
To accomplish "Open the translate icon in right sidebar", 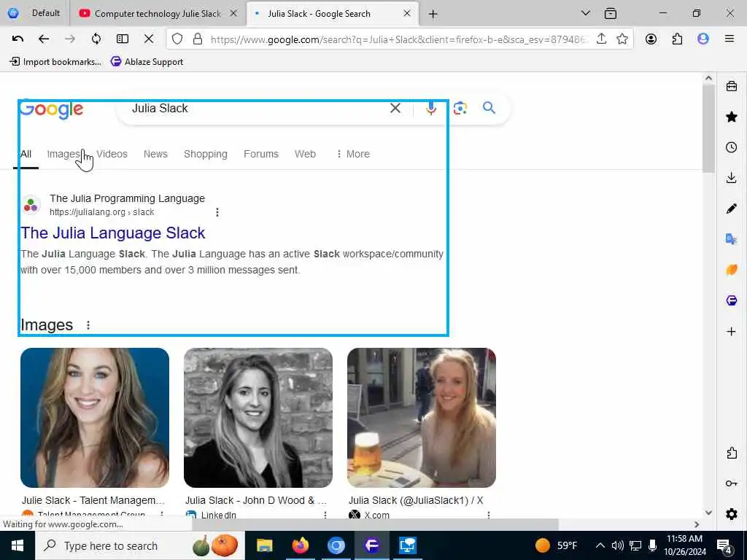I will click(x=732, y=238).
